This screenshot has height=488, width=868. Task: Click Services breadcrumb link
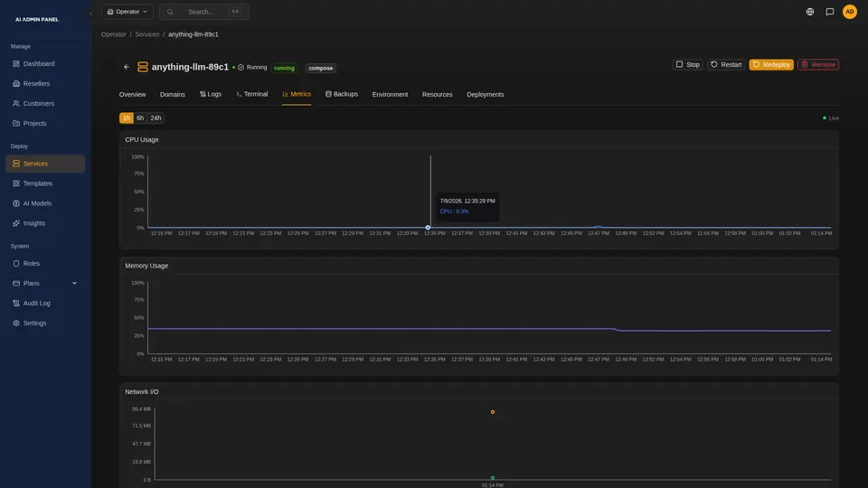(146, 34)
